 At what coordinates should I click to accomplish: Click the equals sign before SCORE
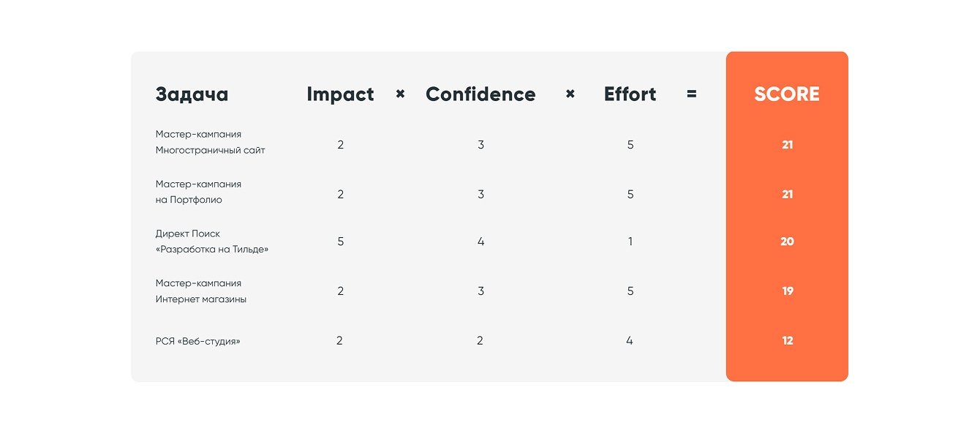coord(691,94)
